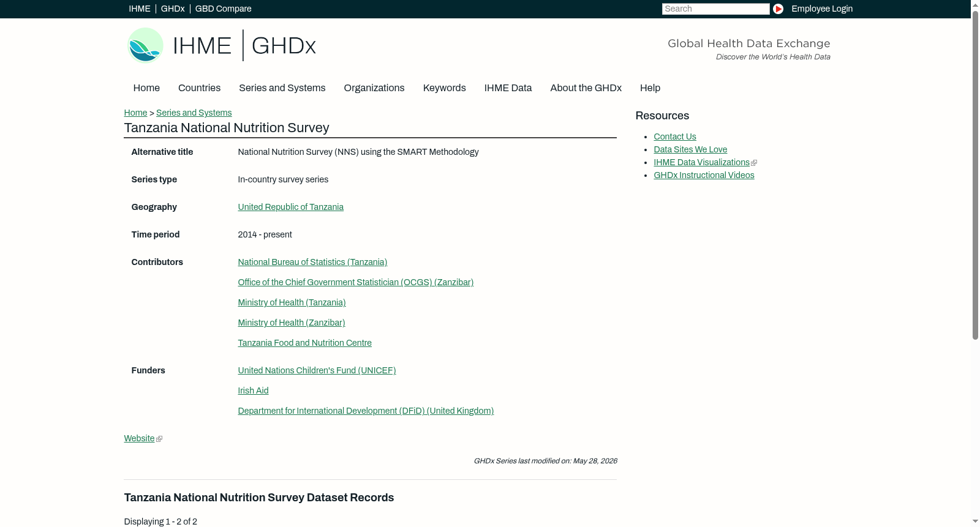Open Ministry of Health (Zanzibar) link
This screenshot has height=527, width=980.
[292, 323]
